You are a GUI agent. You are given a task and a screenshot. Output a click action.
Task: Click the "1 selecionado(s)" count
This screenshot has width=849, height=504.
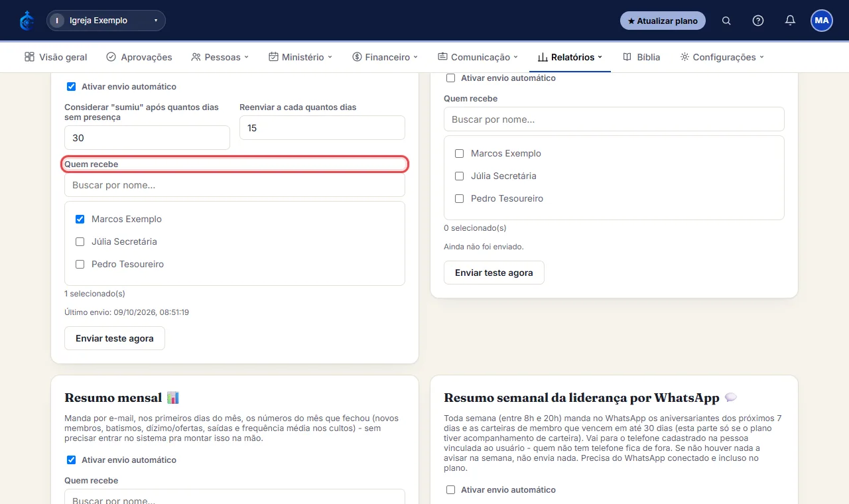pos(95,293)
